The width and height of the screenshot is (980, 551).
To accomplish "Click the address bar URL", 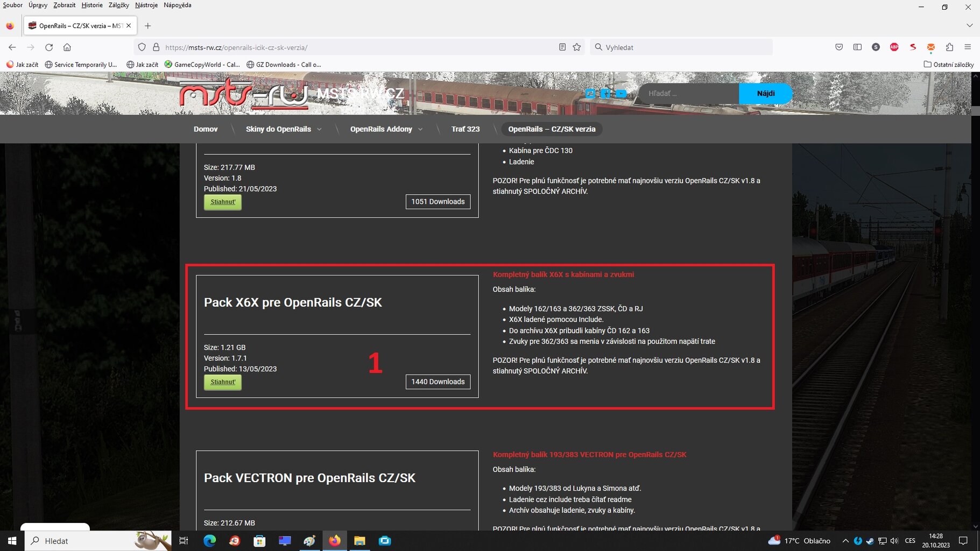I will pos(236,47).
